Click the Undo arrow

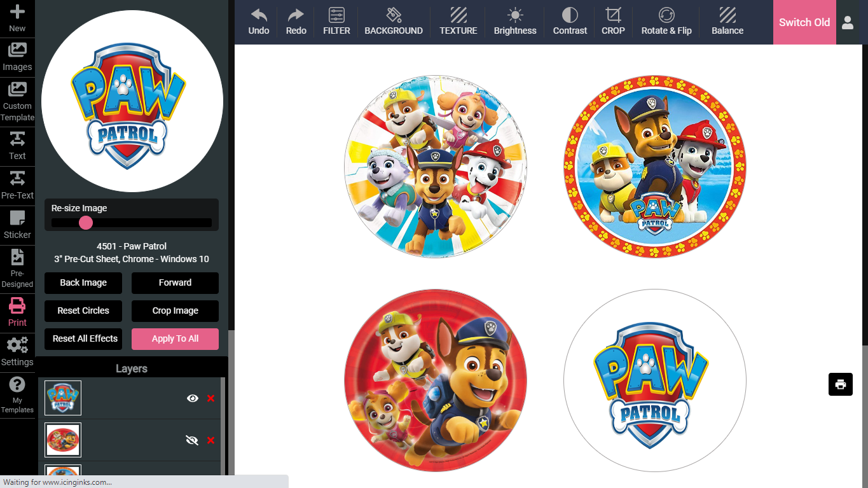pos(258,22)
